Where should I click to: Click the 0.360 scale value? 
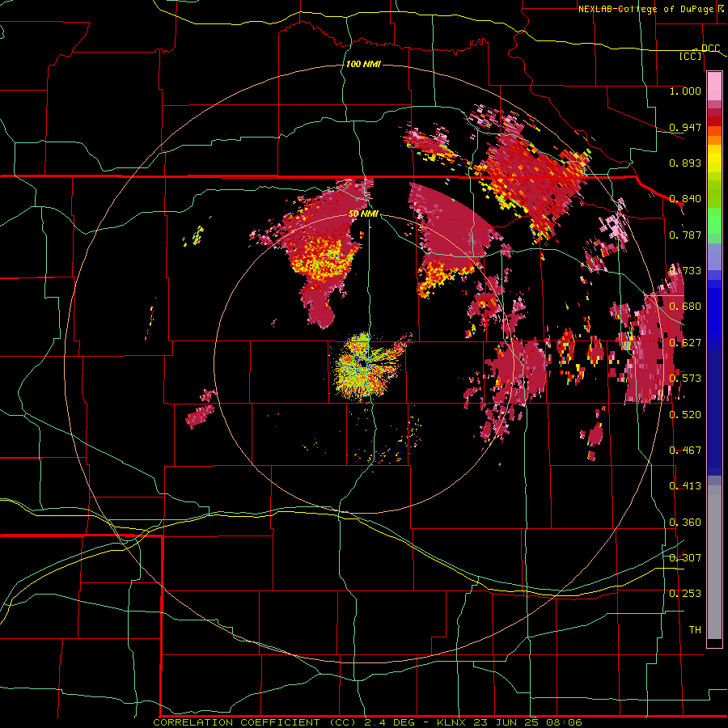coord(685,523)
